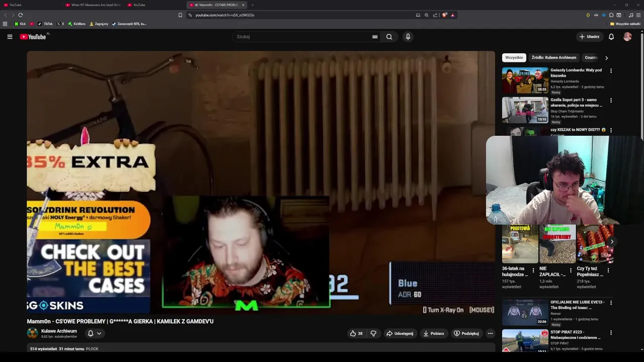Click the Kulawe Archiwum channel avatar

32,333
